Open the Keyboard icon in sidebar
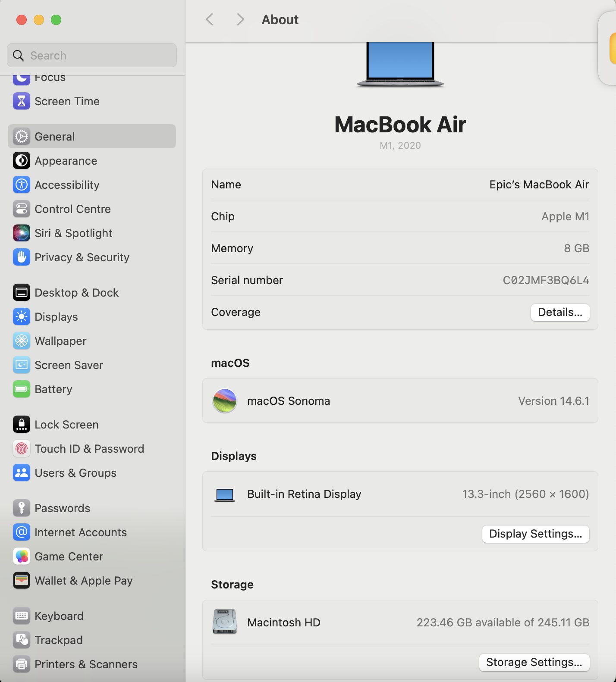 point(22,616)
